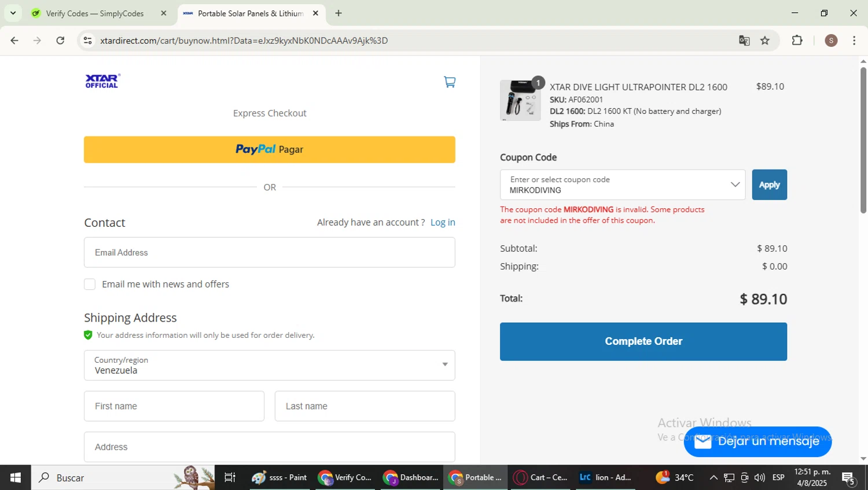Close the Portable Solar Panels tab
Screen dimensions: 868x490
pos(315,13)
